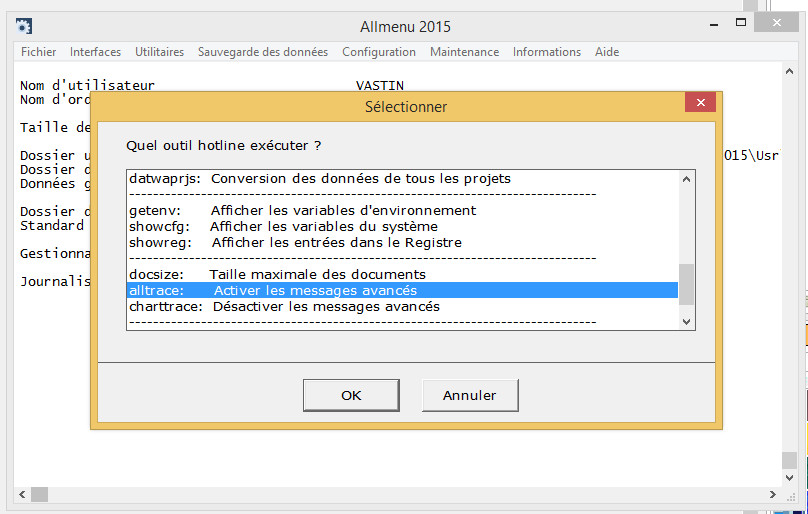808x514 pixels.
Task: Click list scrollbar down arrow in dialog
Action: click(x=686, y=321)
